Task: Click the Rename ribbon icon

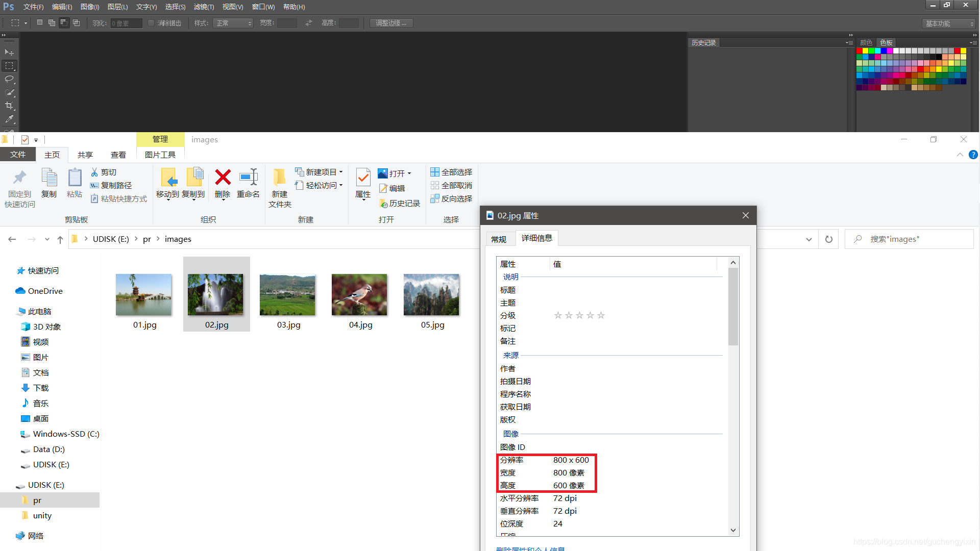Action: point(249,178)
